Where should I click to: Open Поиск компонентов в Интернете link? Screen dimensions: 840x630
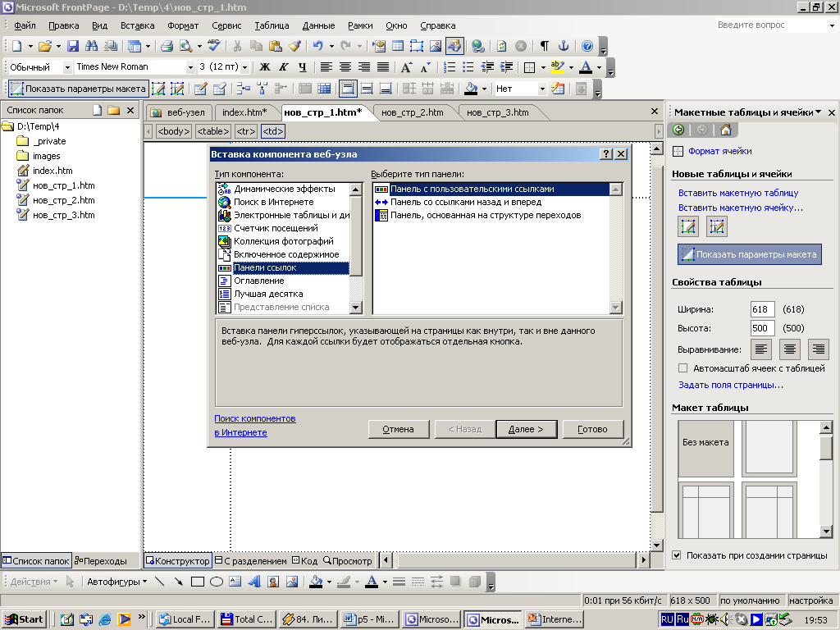coord(255,426)
